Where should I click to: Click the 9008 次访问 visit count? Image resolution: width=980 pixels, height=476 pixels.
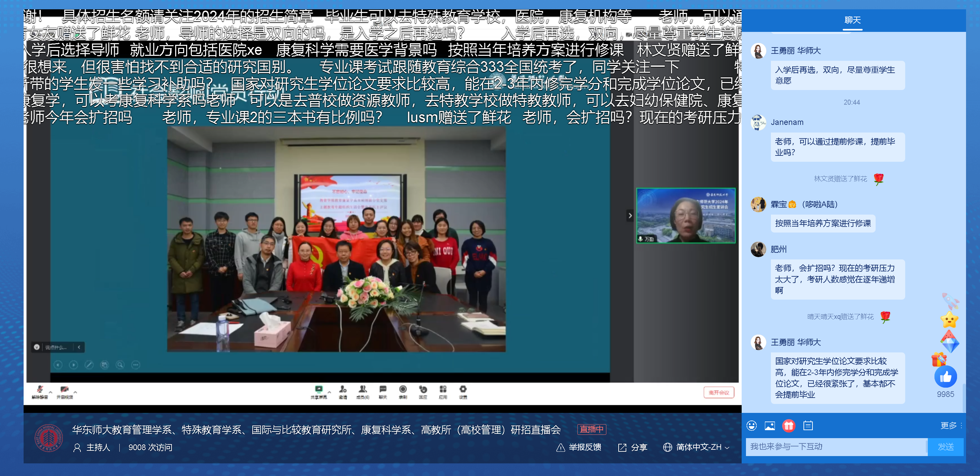(x=150, y=447)
